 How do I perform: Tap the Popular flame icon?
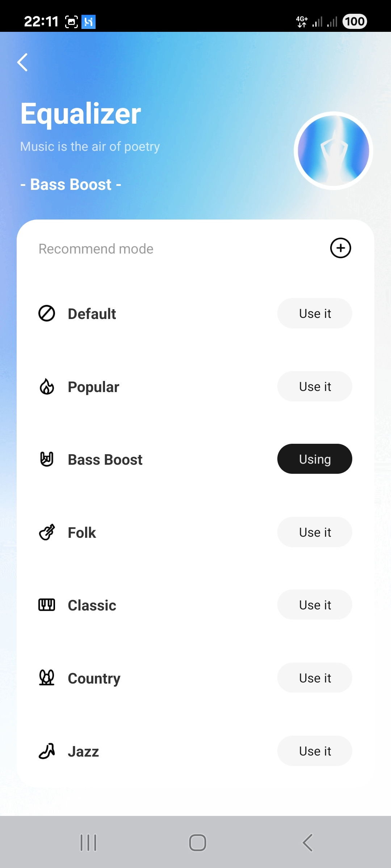(47, 386)
